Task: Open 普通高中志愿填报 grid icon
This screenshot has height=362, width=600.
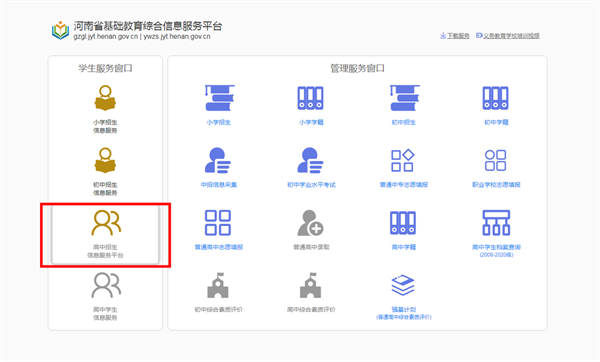Action: [218, 222]
